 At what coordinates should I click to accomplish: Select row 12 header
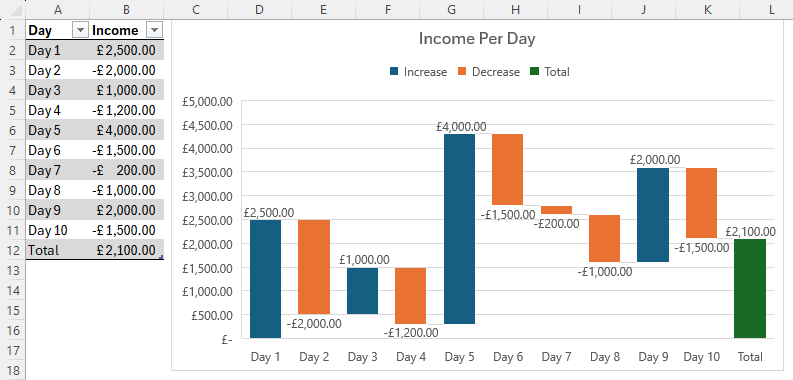click(13, 250)
